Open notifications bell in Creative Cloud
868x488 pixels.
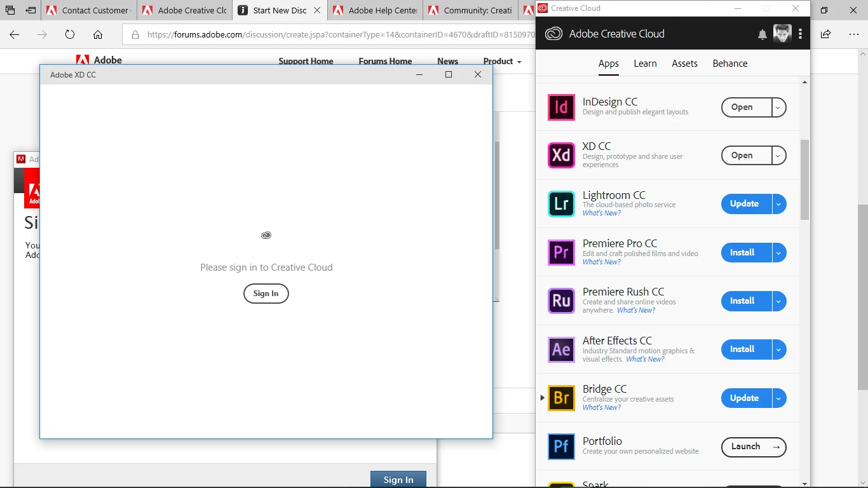[x=763, y=34]
